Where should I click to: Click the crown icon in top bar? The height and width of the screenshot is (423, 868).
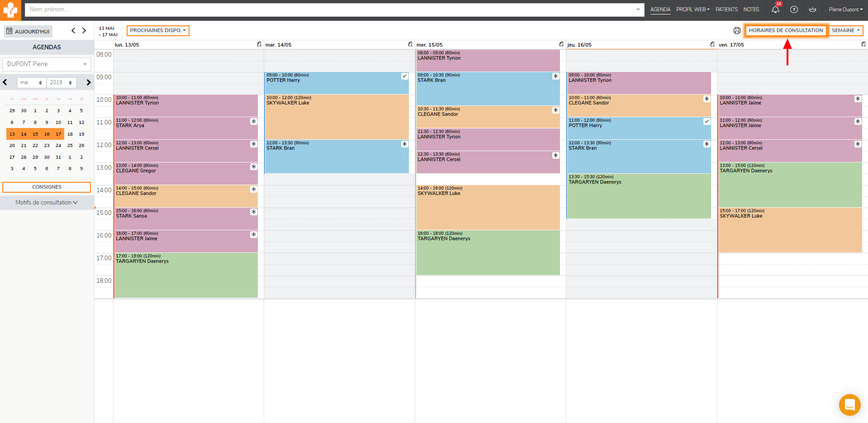812,10
